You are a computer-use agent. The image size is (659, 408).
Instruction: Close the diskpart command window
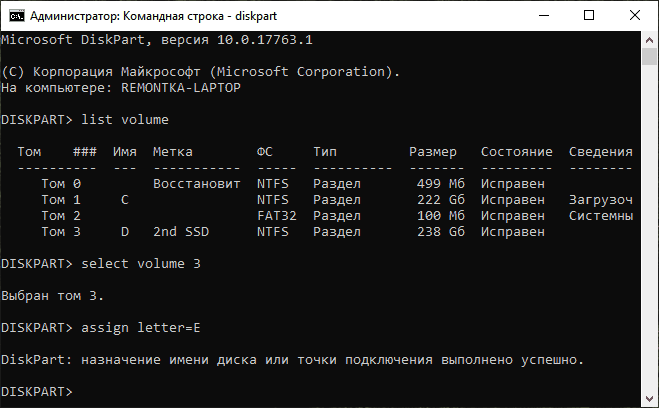tap(633, 15)
